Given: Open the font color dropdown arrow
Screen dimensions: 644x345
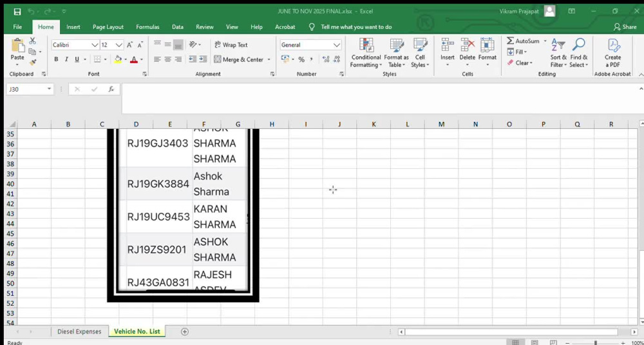Looking at the screenshot, I should pos(141,59).
